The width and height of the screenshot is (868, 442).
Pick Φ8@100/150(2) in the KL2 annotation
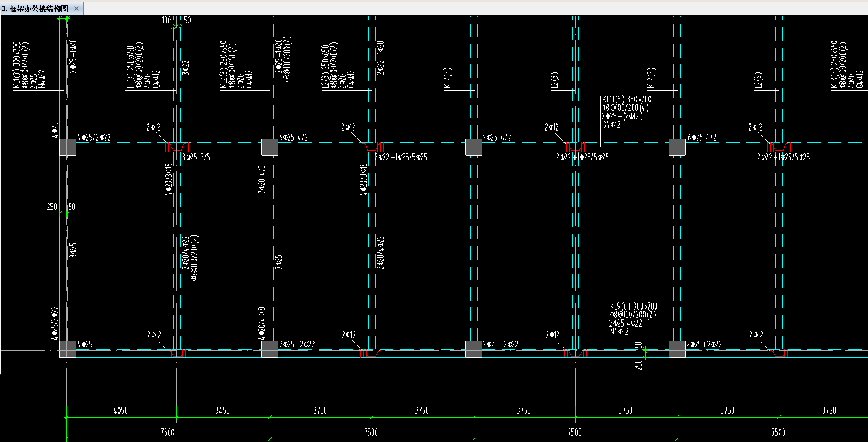tap(231, 67)
